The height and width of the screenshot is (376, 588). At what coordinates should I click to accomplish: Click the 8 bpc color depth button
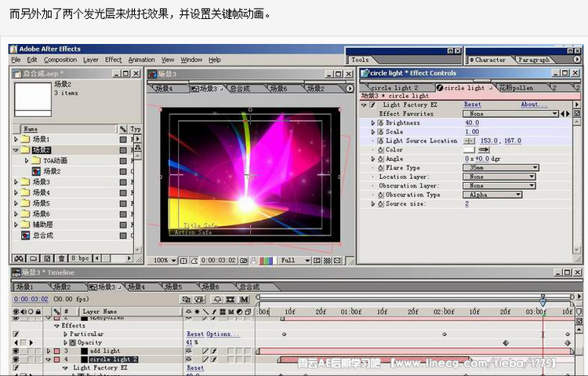coord(80,258)
